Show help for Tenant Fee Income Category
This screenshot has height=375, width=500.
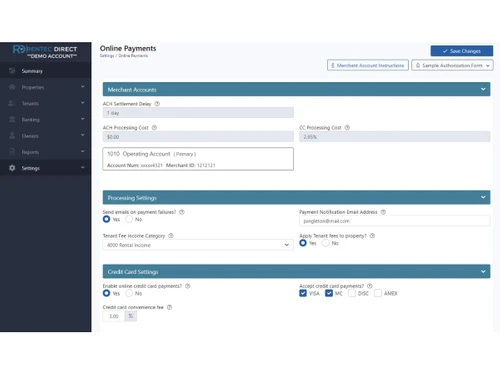(171, 236)
